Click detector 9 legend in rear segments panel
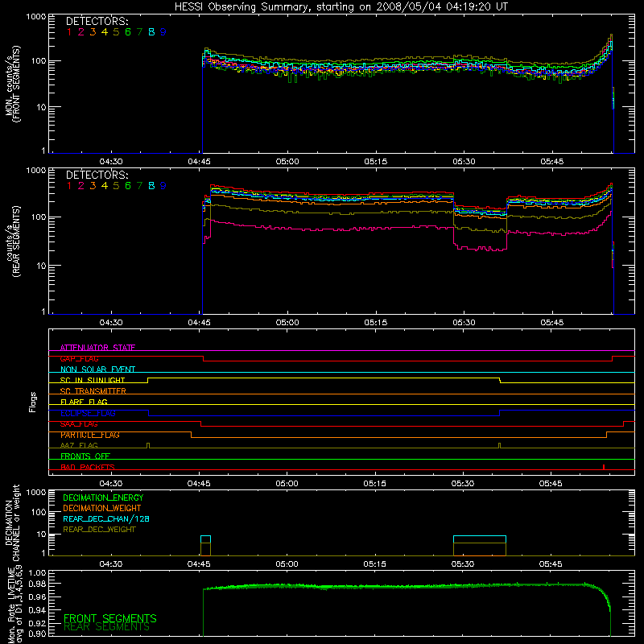The width and height of the screenshot is (644, 644). click(163, 186)
